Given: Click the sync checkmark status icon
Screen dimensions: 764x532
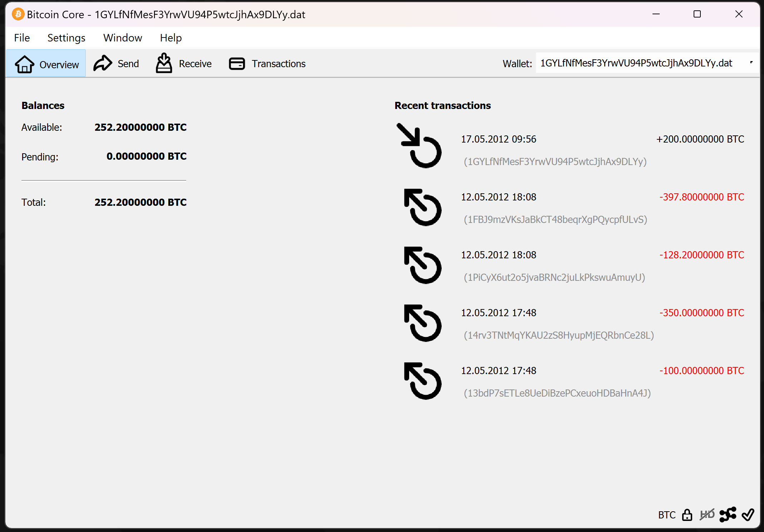Looking at the screenshot, I should pos(748,515).
